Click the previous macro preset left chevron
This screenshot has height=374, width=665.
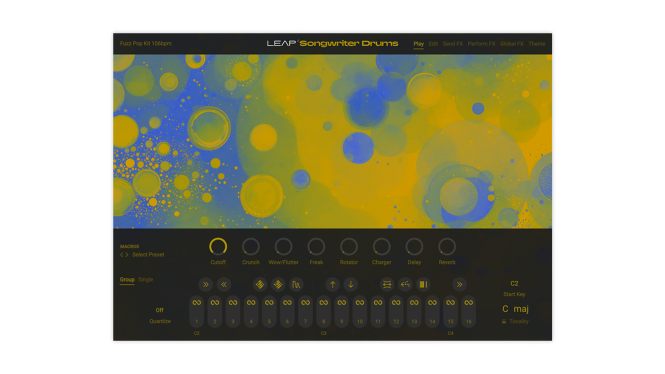(x=122, y=255)
